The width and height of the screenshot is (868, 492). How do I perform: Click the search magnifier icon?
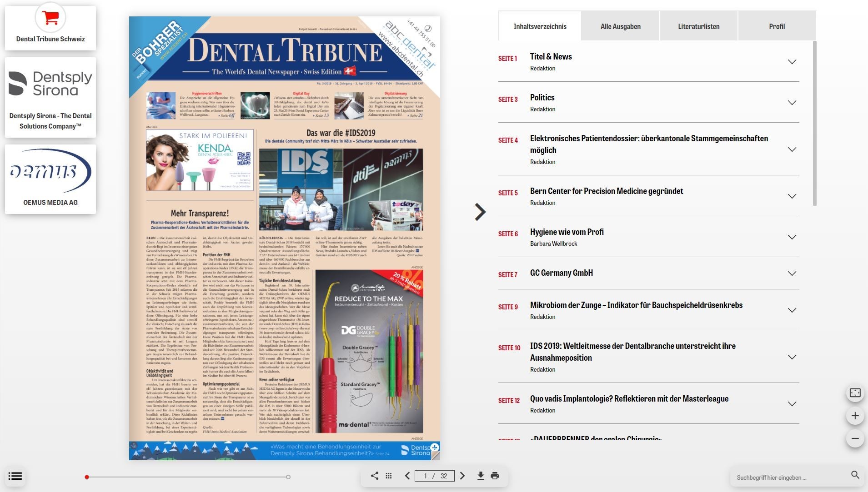pos(855,475)
